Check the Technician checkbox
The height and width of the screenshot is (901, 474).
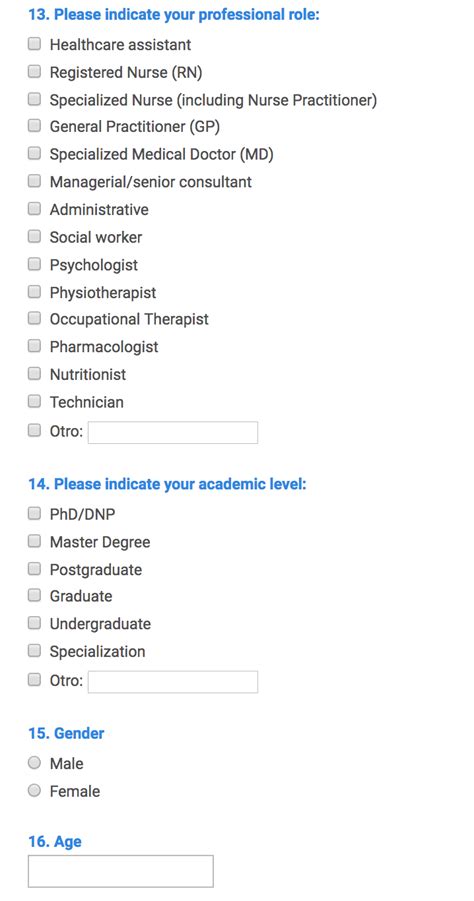[34, 401]
